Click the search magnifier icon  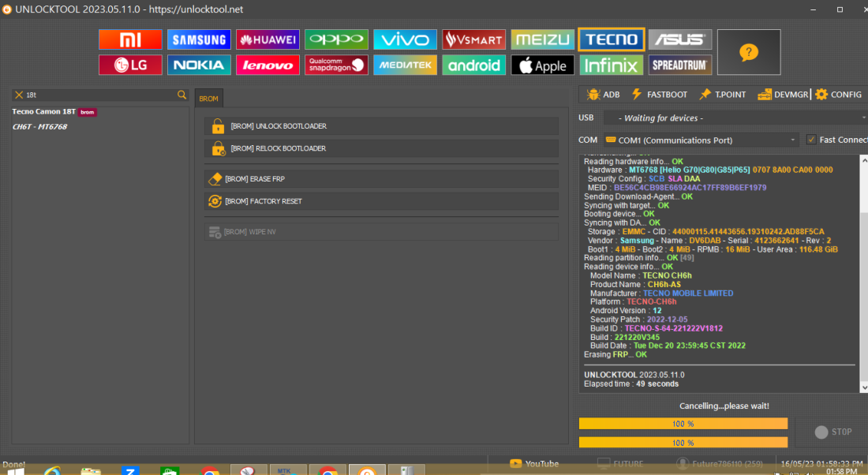pyautogui.click(x=181, y=95)
